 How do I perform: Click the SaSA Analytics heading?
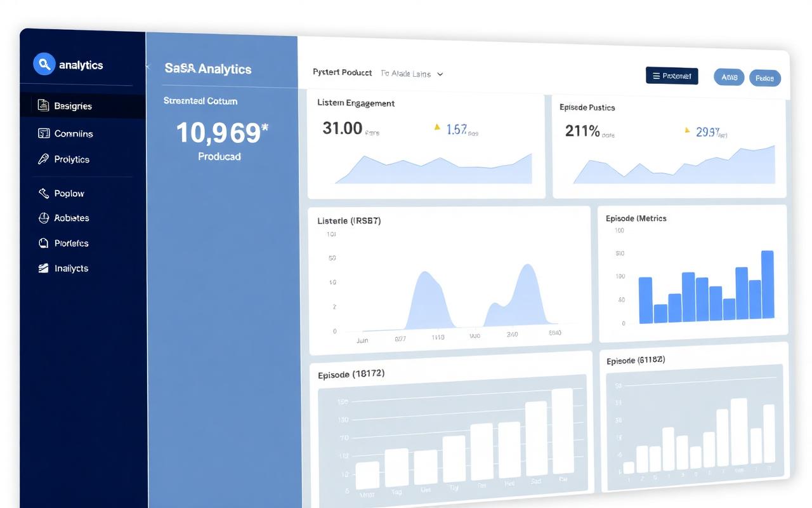208,69
